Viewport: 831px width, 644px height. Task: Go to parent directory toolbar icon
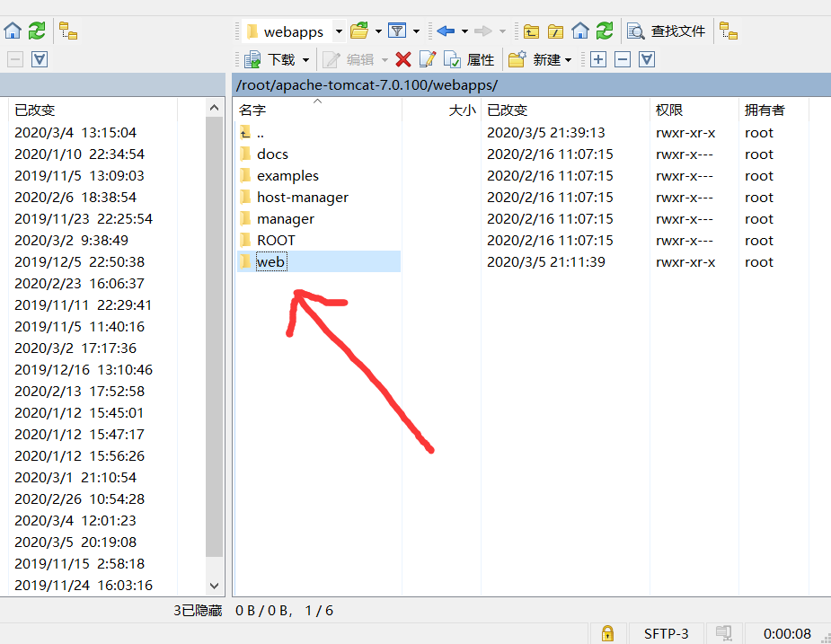pyautogui.click(x=531, y=31)
